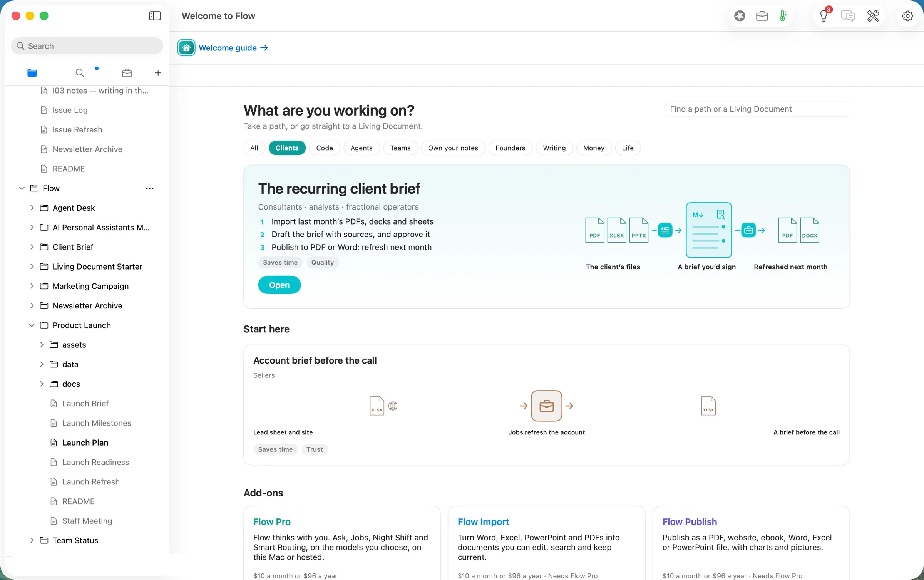Open the Flow Pro add-on

pos(342,543)
